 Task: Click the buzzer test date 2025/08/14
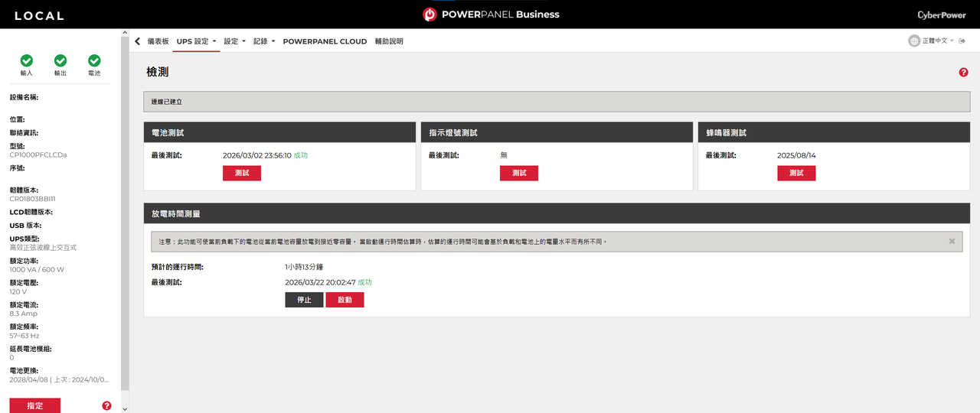[796, 155]
